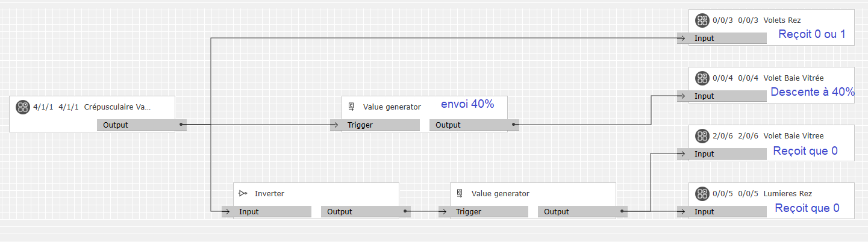Click the 4/1/1 Crépusculaire node group address icon
Image resolution: width=868 pixels, height=242 pixels.
[23, 107]
